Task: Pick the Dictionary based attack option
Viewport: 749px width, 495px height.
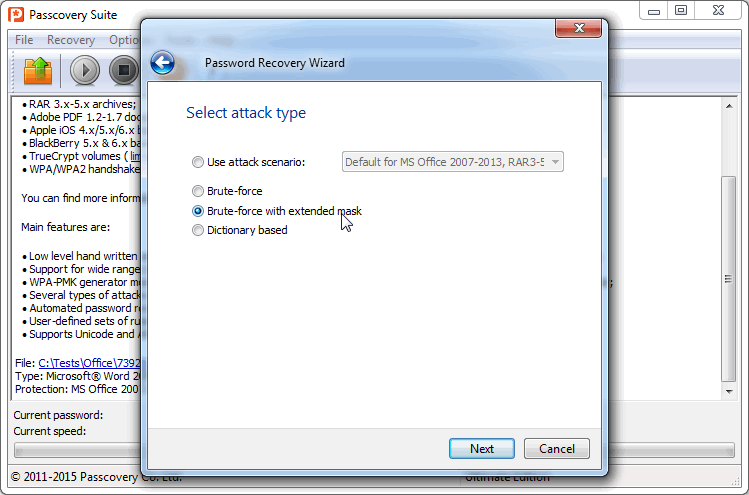Action: coord(197,230)
